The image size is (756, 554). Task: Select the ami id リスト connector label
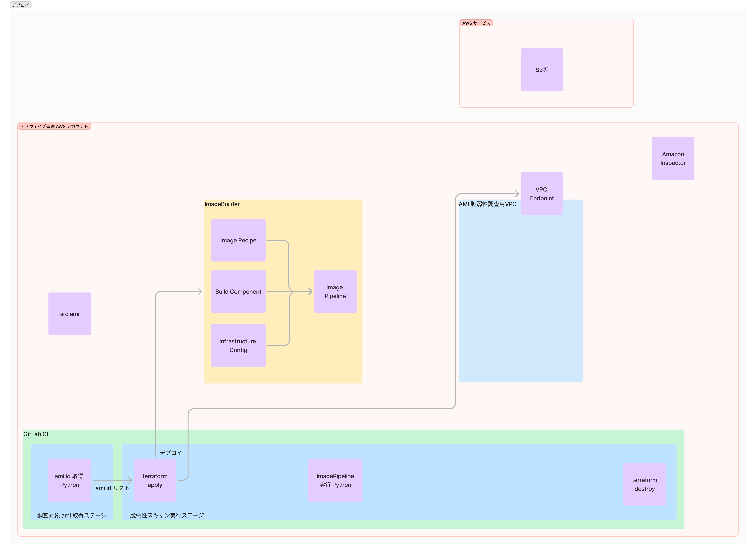pyautogui.click(x=112, y=488)
